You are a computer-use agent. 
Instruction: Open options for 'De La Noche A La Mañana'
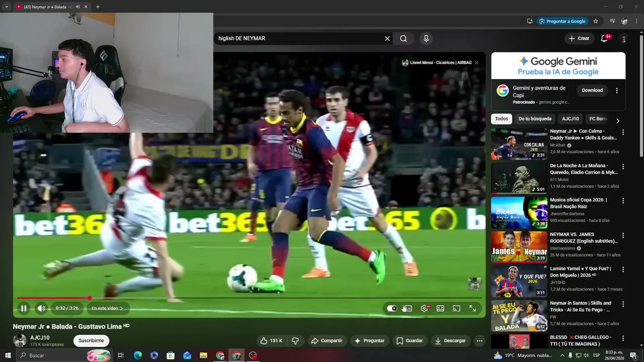coord(623,166)
